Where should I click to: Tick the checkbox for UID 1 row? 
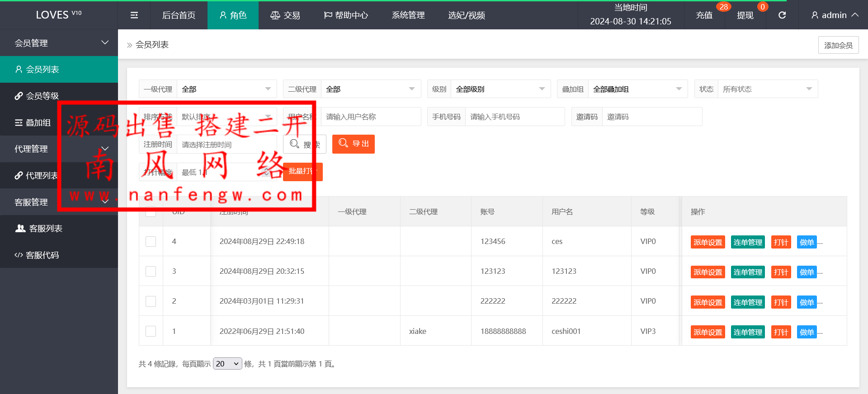pos(151,331)
